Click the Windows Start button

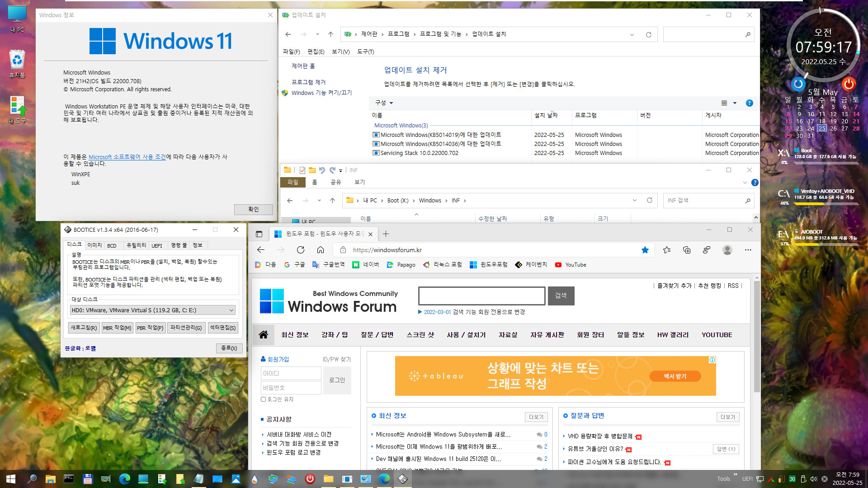tap(11, 479)
